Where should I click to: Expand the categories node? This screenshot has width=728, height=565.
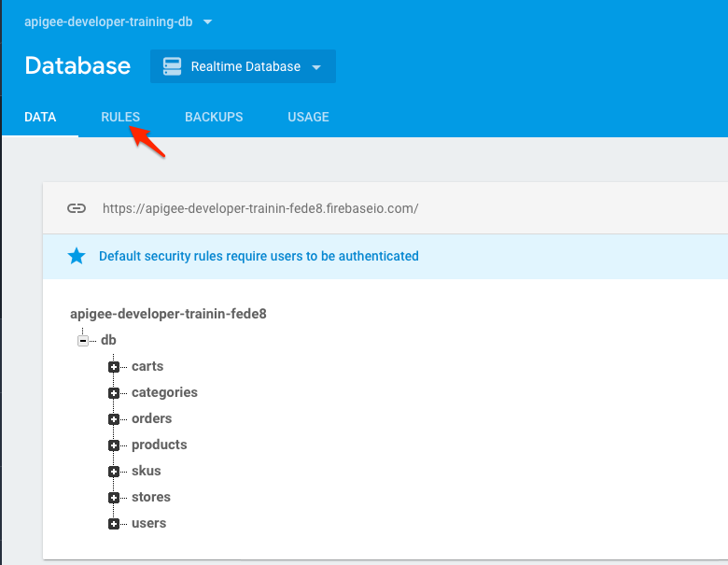(114, 393)
